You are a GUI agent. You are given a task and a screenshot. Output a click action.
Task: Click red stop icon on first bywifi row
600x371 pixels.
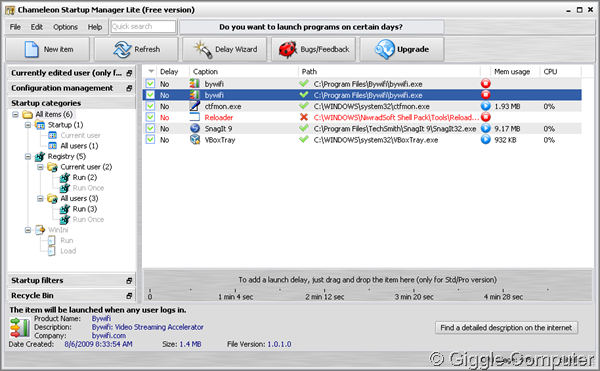486,83
